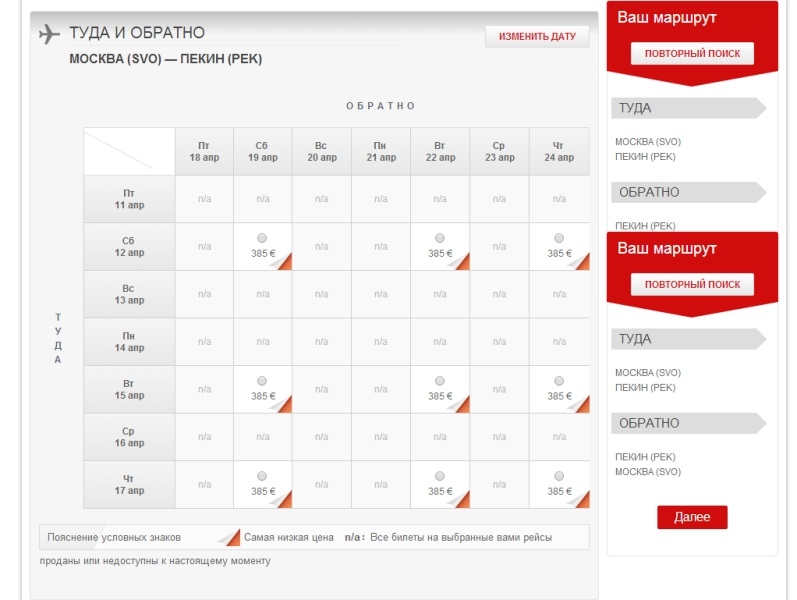797x600 pixels.
Task: Choose radio for 12 апр out, 22 апр back
Action: click(440, 238)
